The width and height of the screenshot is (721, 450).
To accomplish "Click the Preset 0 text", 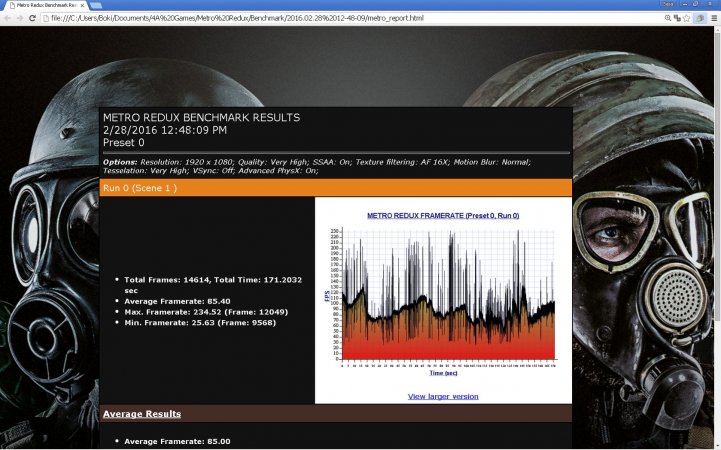I will click(x=123, y=142).
